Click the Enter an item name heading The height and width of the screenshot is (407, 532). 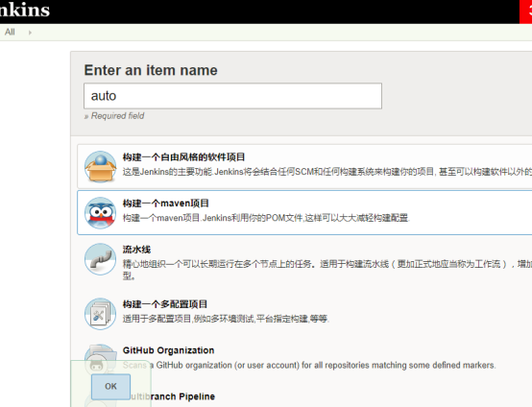(x=151, y=70)
